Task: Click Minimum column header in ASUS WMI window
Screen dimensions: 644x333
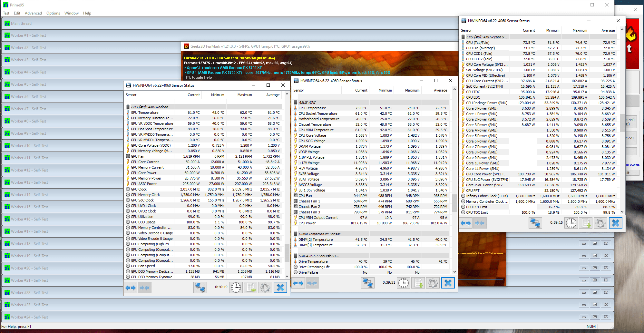Action: [x=382, y=90]
